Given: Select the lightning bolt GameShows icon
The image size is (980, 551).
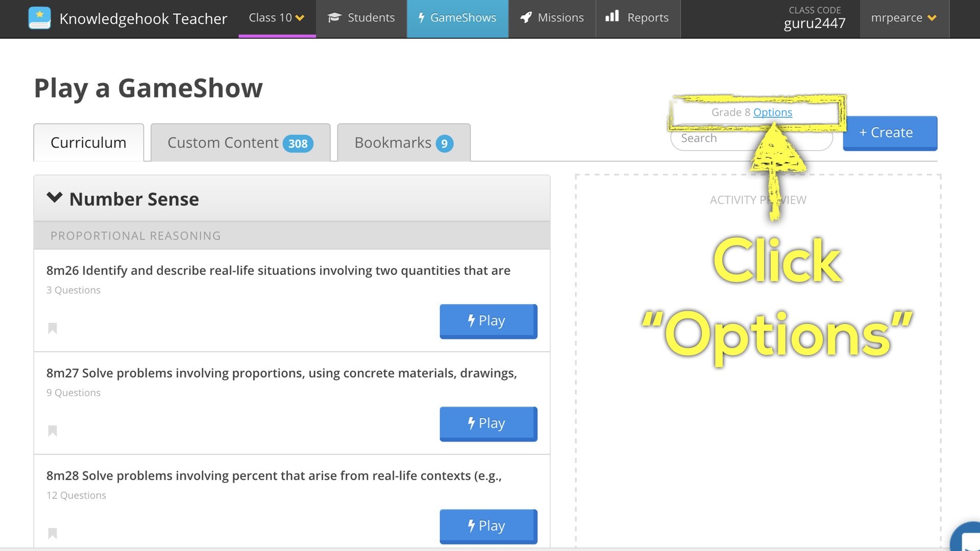Looking at the screenshot, I should pyautogui.click(x=421, y=18).
